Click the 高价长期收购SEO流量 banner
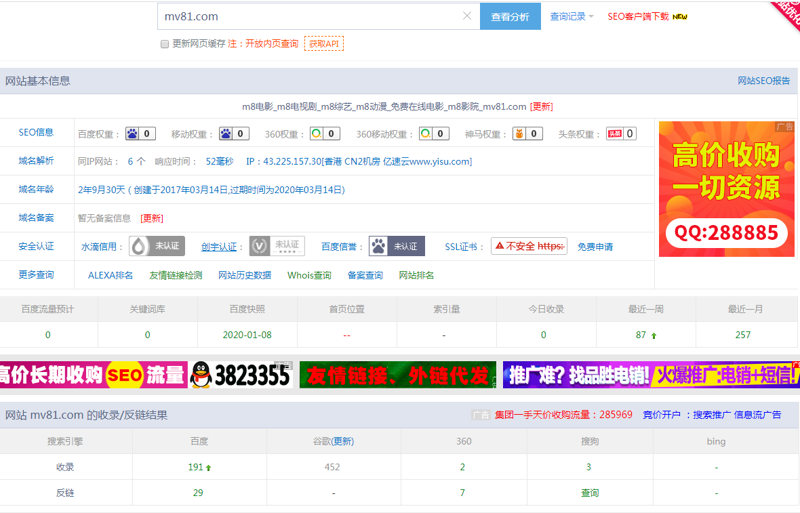 tap(94, 375)
